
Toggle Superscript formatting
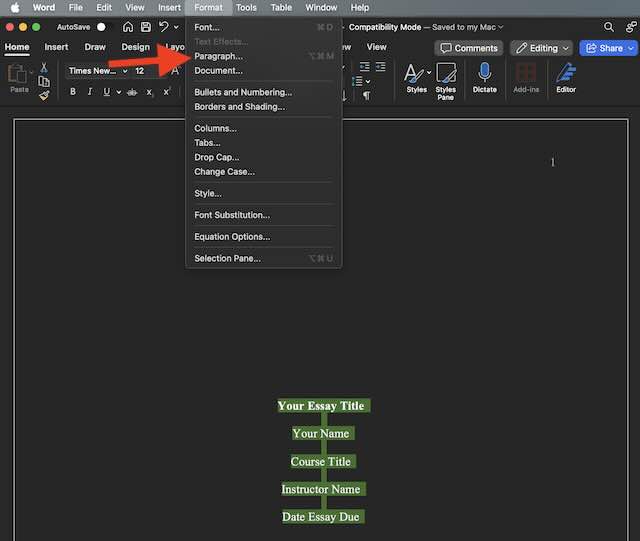click(167, 92)
